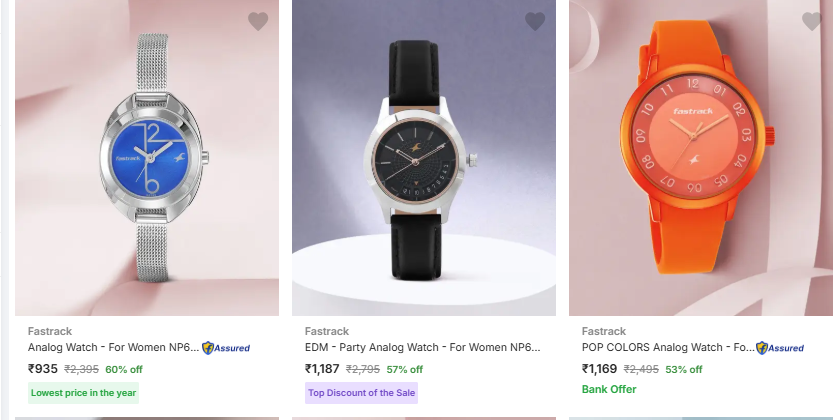Click the ₹1,169 price

(600, 369)
